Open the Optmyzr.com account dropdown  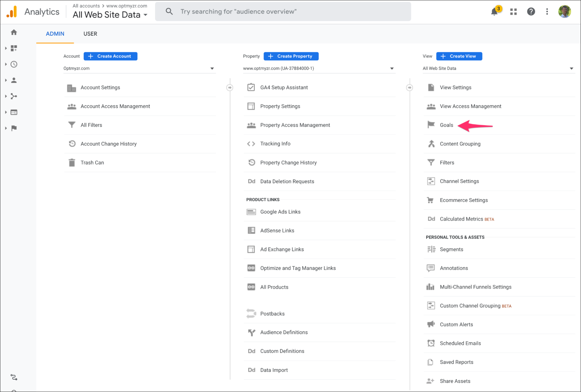point(139,68)
